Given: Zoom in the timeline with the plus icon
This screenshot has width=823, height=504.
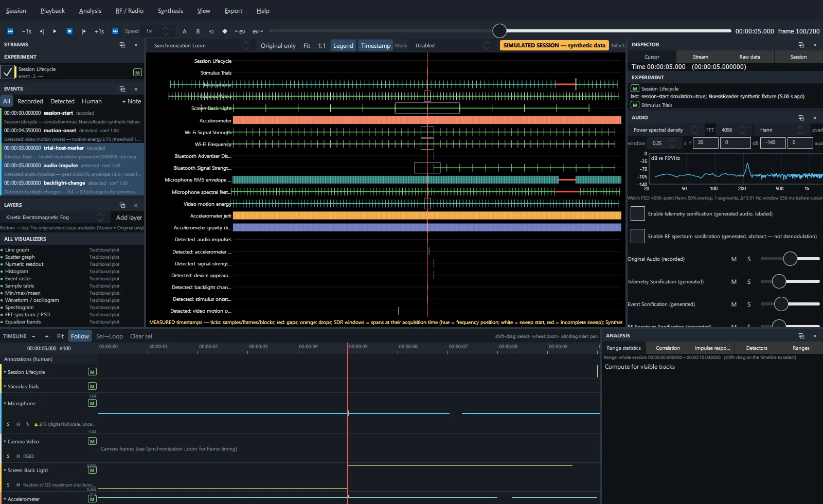Looking at the screenshot, I should coord(47,336).
